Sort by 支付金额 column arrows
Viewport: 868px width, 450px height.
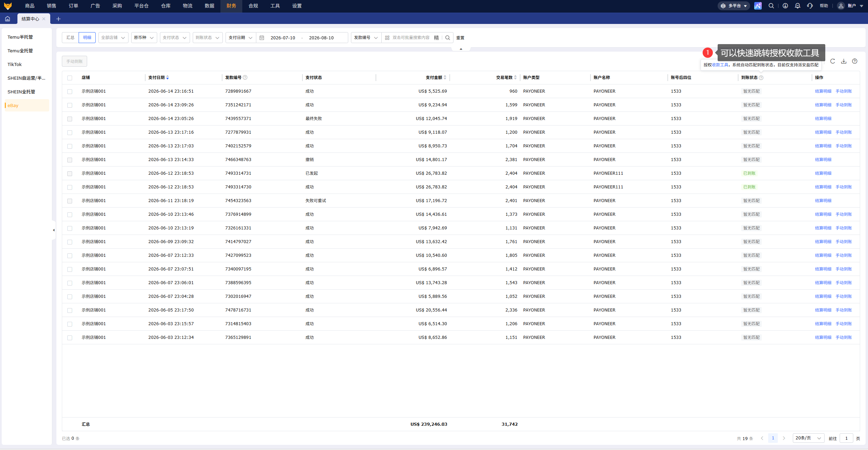pyautogui.click(x=445, y=78)
